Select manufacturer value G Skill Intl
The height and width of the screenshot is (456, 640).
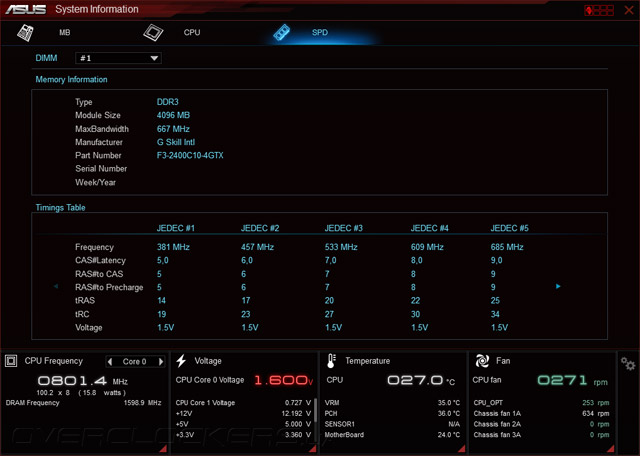click(x=176, y=142)
